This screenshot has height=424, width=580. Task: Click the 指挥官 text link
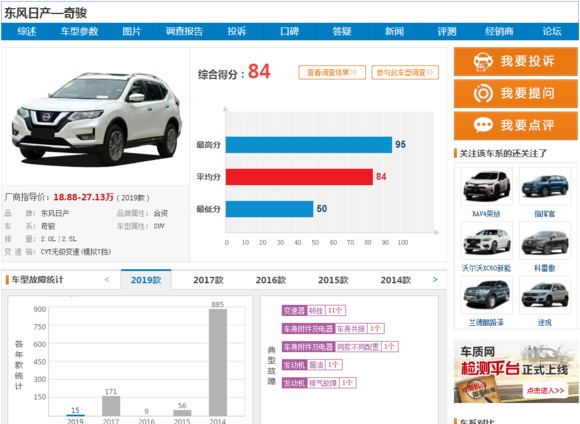544,214
